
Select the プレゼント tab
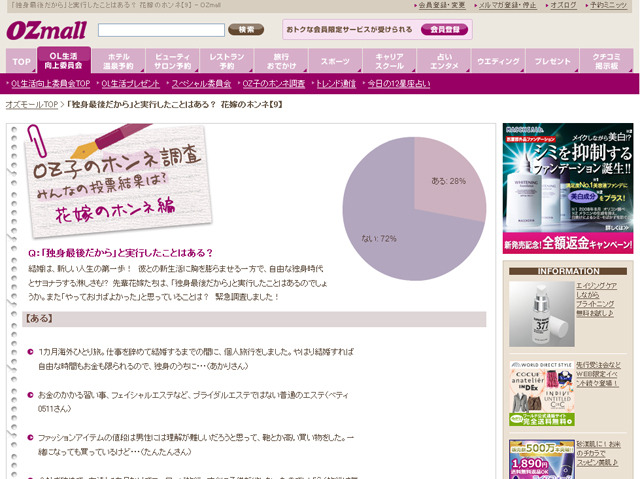click(x=552, y=61)
